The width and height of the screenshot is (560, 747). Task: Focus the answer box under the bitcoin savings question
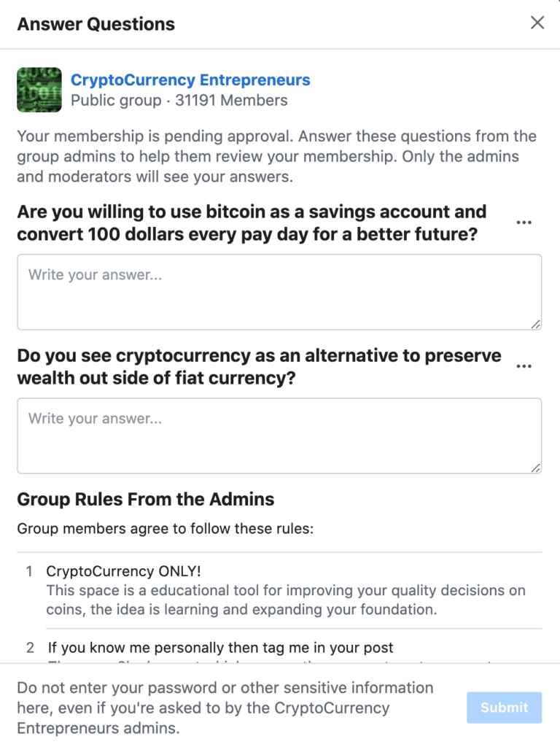pos(279,292)
